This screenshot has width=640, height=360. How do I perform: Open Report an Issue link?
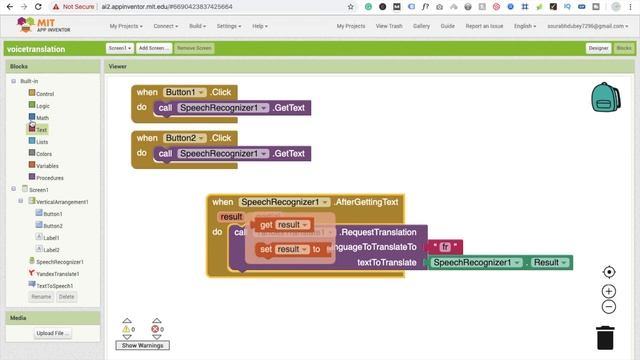click(x=484, y=26)
